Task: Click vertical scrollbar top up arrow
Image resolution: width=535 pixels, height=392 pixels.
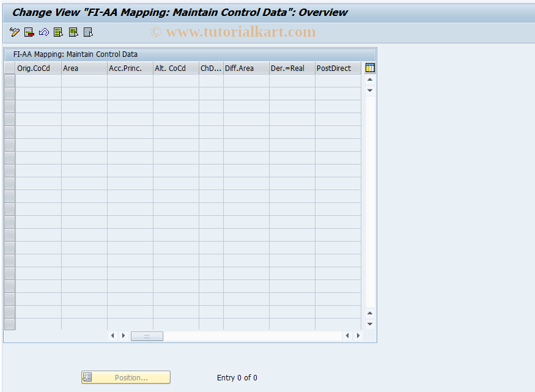Action: pos(370,80)
